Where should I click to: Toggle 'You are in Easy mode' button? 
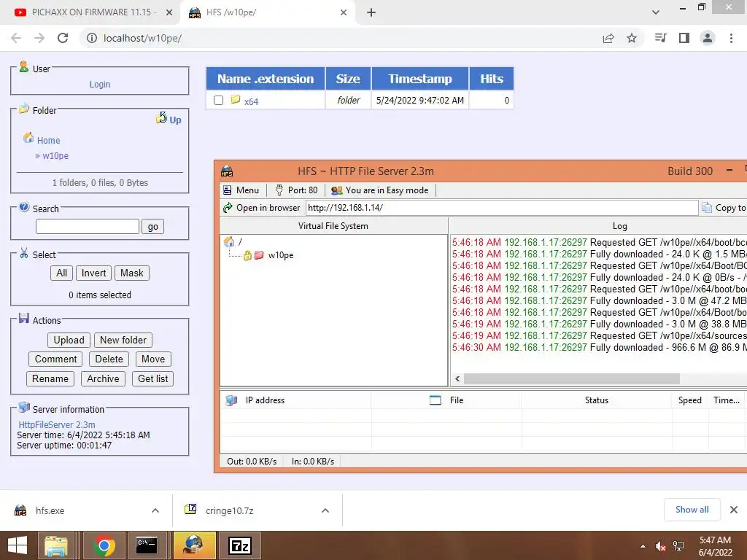pyautogui.click(x=379, y=190)
